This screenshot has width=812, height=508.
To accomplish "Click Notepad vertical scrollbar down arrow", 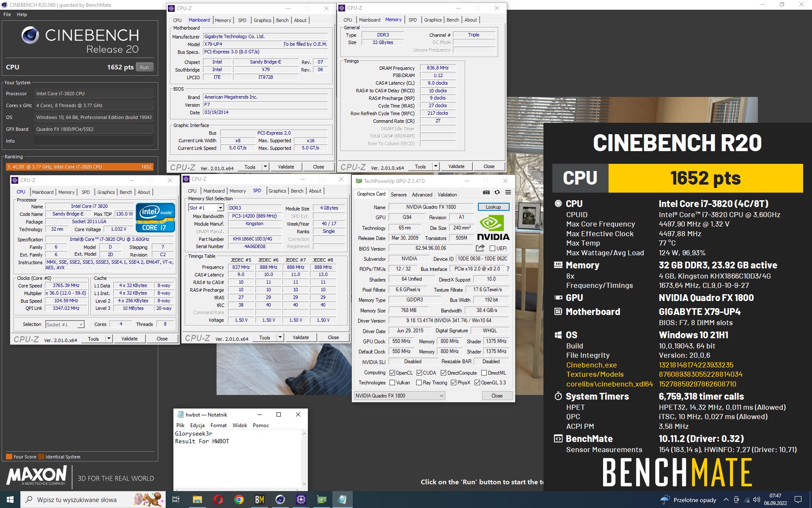I will [x=304, y=483].
